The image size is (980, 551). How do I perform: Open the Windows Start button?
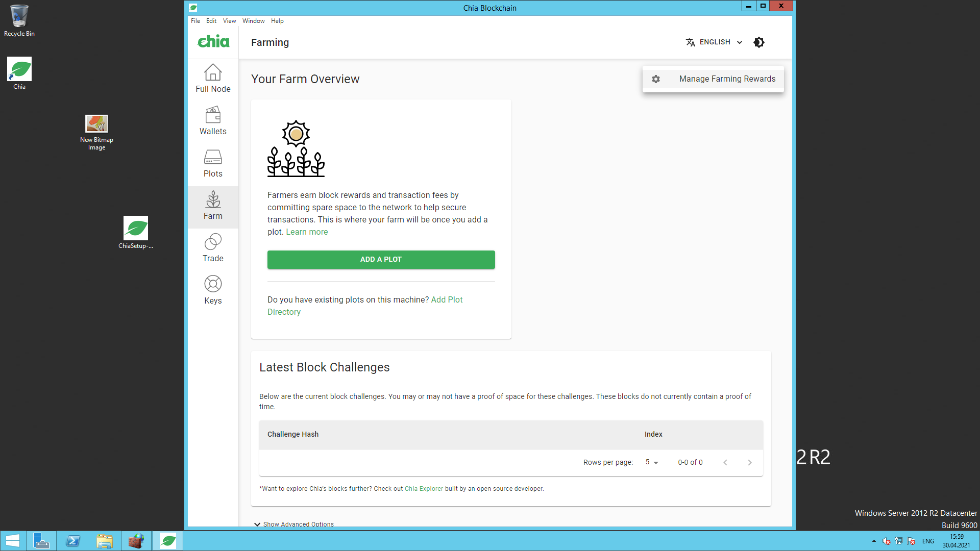[x=13, y=541]
